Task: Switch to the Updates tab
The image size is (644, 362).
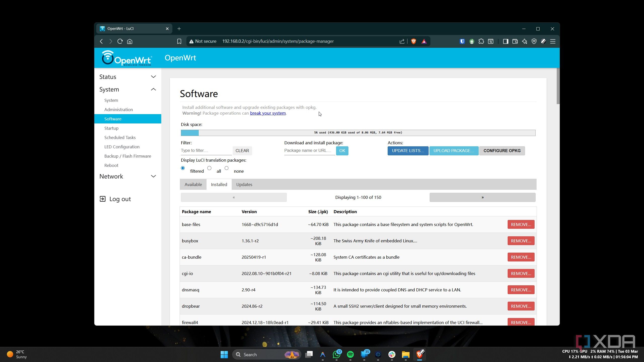Action: (x=244, y=184)
